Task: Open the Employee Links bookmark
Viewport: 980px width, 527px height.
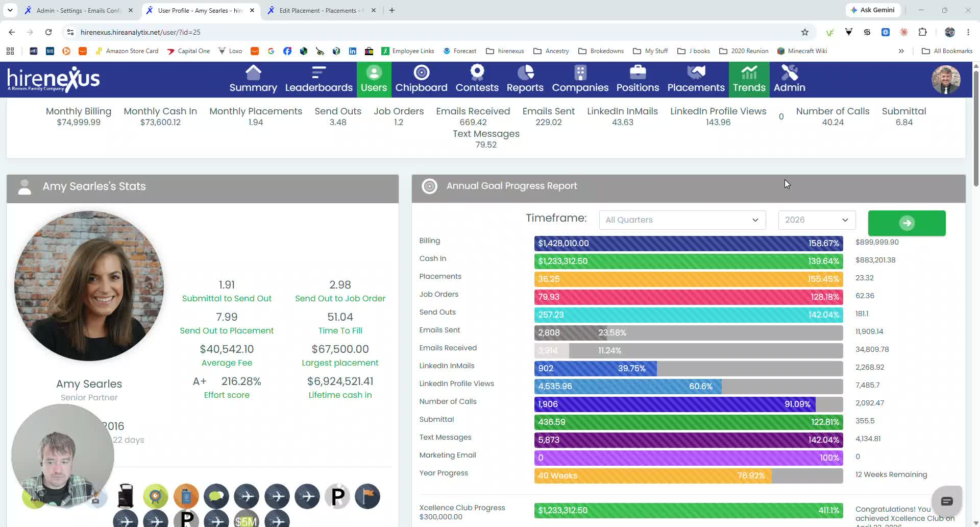Action: (x=408, y=51)
